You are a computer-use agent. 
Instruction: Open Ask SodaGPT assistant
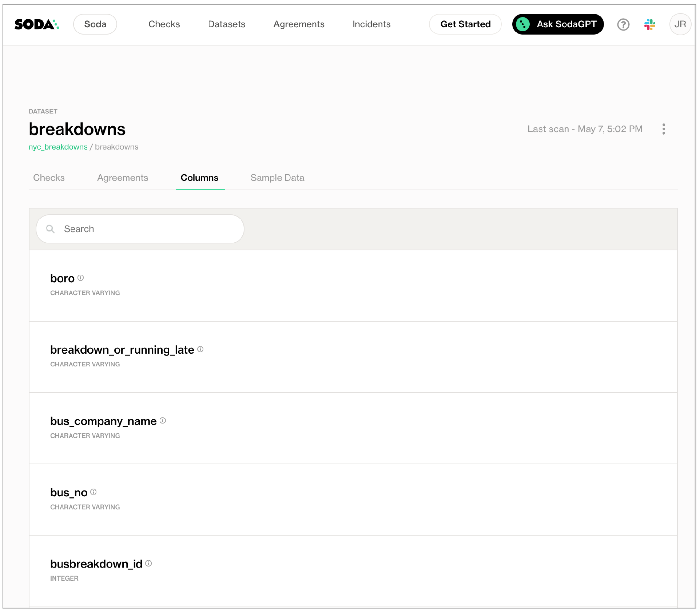(558, 24)
